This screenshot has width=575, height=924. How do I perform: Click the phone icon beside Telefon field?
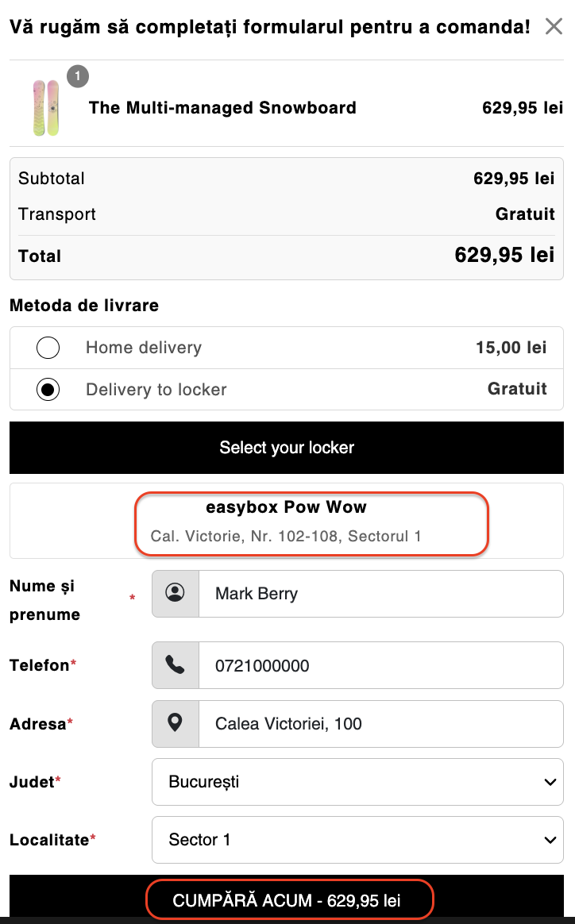176,664
